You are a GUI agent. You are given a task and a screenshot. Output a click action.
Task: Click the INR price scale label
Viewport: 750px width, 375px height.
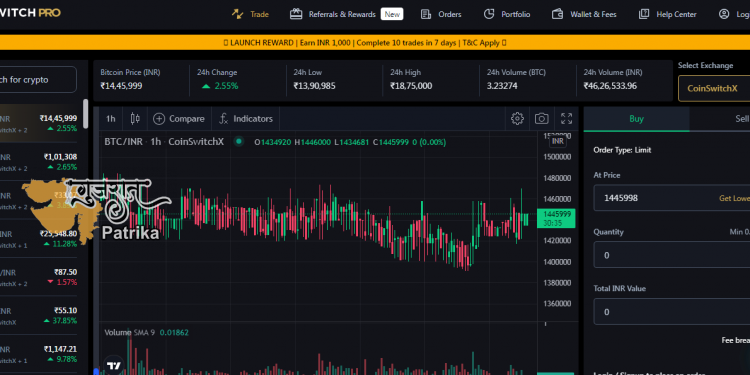point(558,141)
